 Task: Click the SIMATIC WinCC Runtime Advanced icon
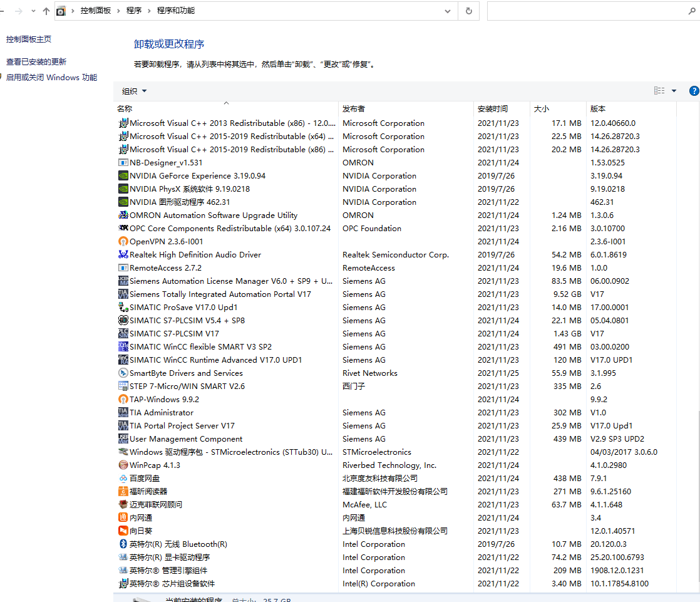(x=123, y=360)
